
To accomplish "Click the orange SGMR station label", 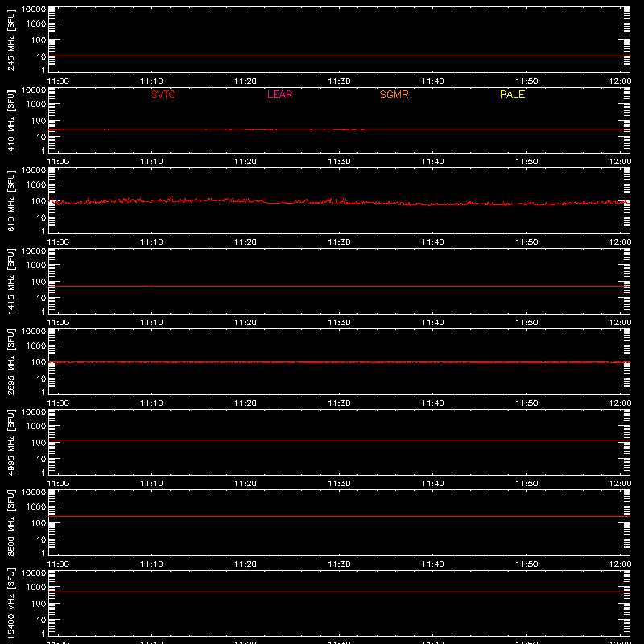I will pyautogui.click(x=394, y=94).
